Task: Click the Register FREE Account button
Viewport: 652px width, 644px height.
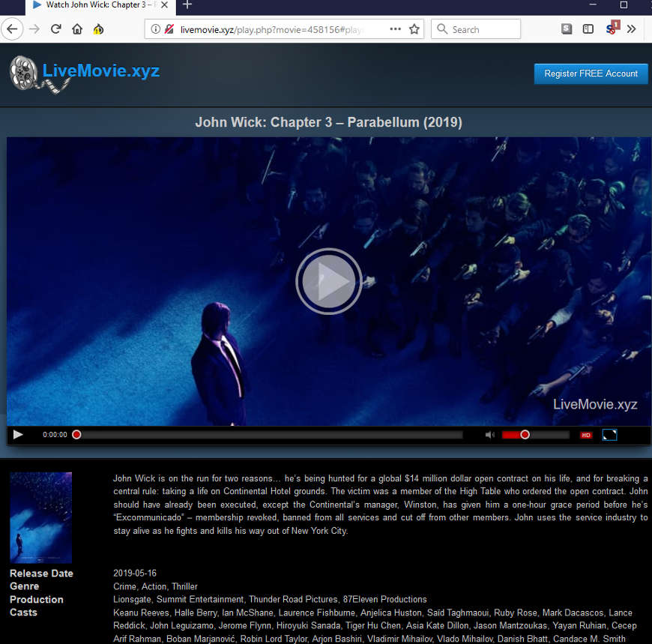Action: 591,73
